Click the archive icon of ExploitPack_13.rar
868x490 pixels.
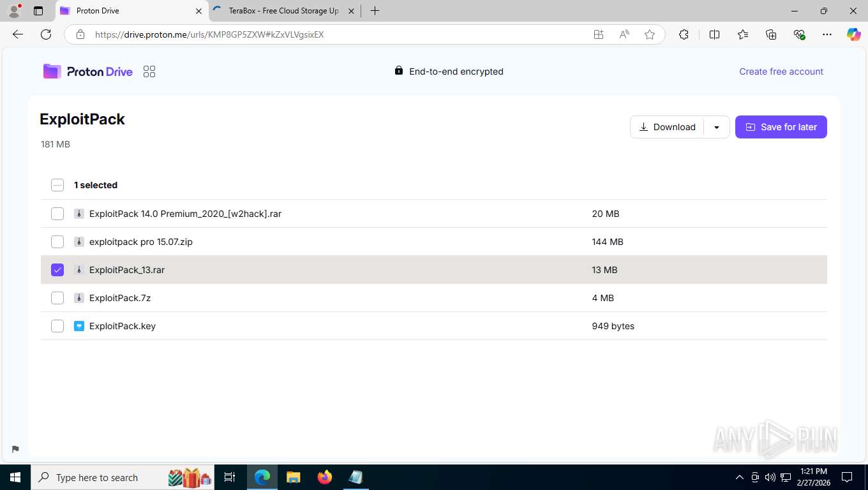point(79,270)
